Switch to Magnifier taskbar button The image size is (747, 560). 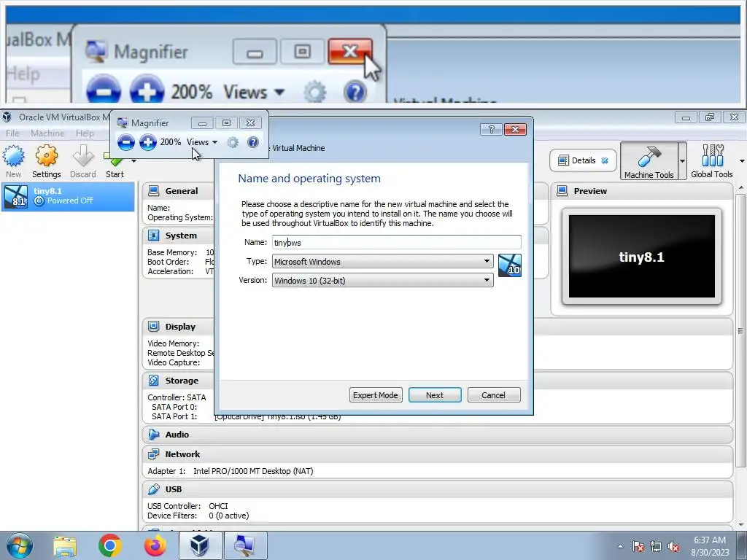click(x=245, y=545)
